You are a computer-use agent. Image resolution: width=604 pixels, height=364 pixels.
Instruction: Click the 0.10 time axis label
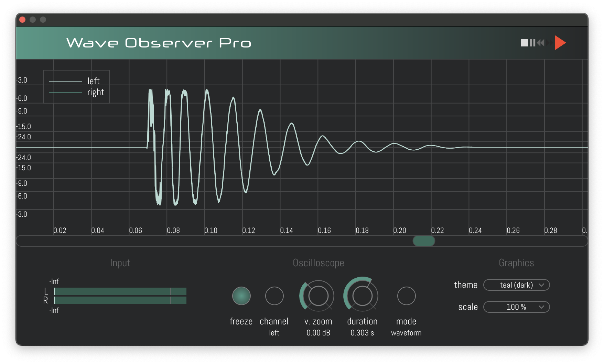coord(211,231)
